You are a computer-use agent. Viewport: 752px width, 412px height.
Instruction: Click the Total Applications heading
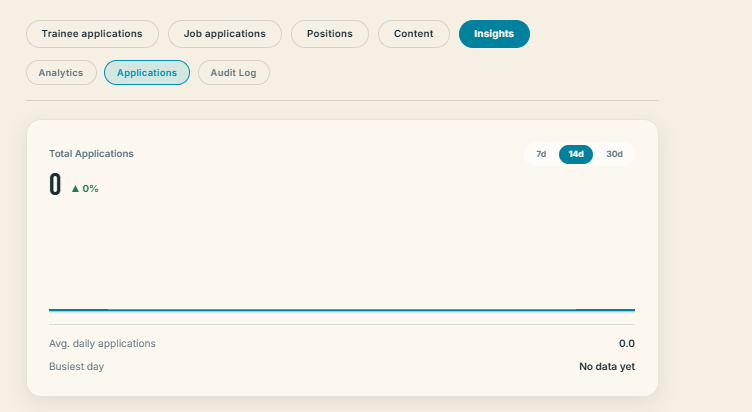click(91, 154)
